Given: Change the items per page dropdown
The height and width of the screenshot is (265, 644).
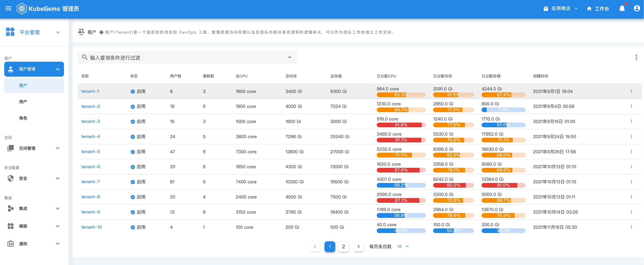Looking at the screenshot, I should 403,247.
